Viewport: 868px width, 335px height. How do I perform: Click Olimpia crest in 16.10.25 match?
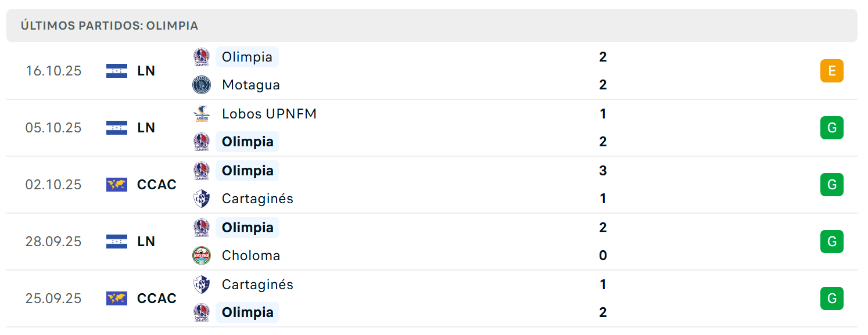pos(202,57)
